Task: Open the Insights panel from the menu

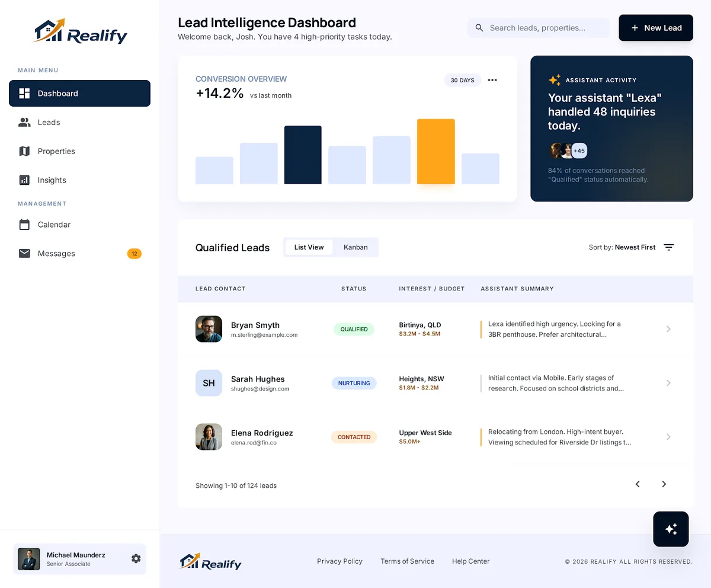Action: click(x=50, y=180)
